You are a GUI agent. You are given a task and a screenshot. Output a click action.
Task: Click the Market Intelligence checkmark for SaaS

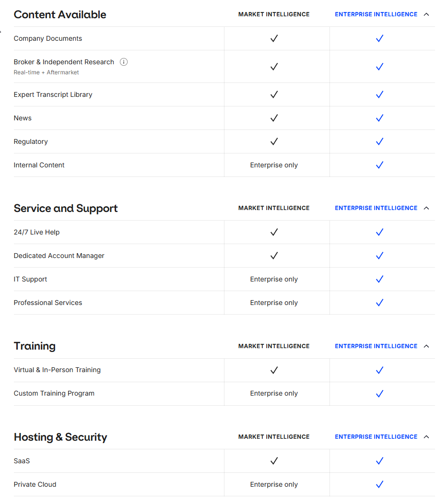coord(274,461)
